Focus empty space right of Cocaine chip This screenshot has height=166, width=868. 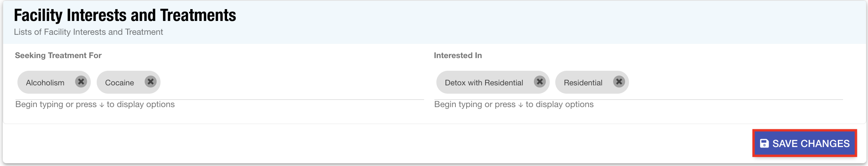coord(289,82)
